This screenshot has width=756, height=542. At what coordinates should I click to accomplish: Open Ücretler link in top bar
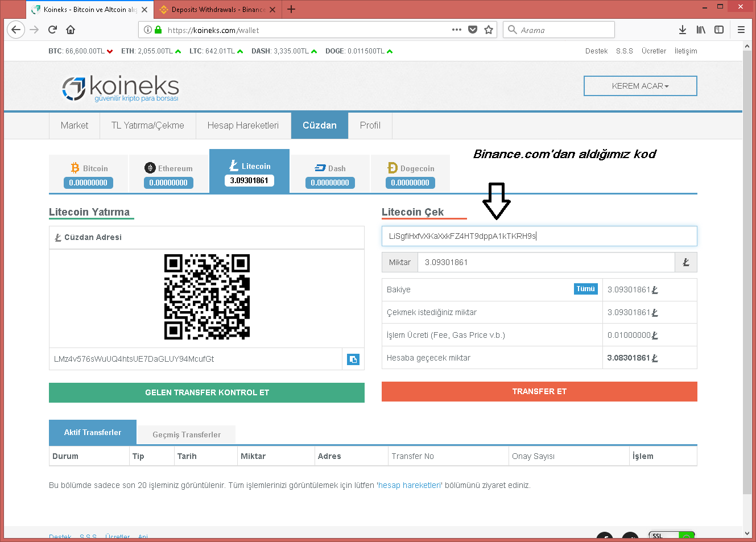[654, 51]
